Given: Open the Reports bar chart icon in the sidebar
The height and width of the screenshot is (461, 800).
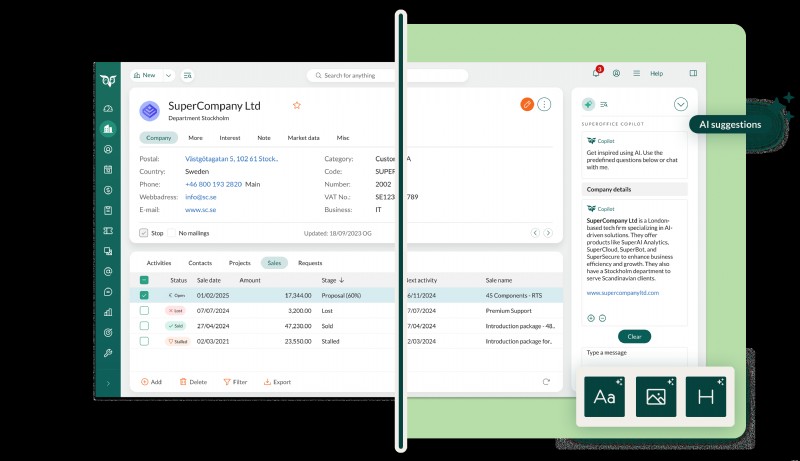Looking at the screenshot, I should click(x=108, y=312).
